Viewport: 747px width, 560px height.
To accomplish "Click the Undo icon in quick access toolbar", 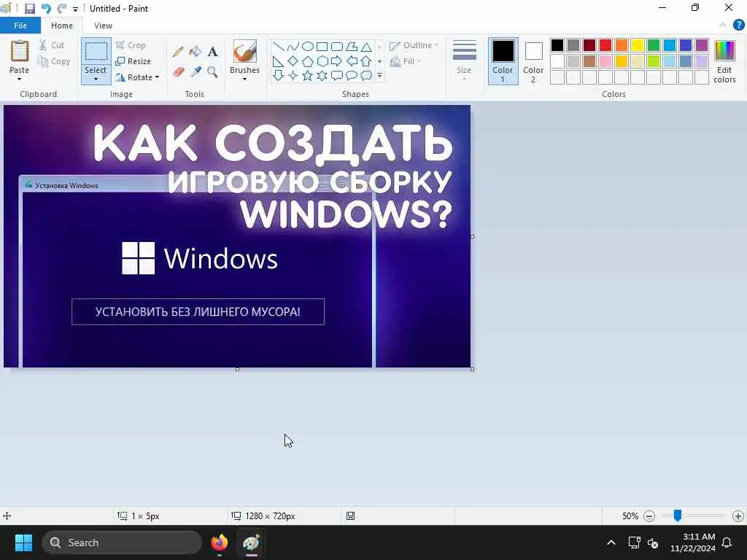I will [x=46, y=9].
